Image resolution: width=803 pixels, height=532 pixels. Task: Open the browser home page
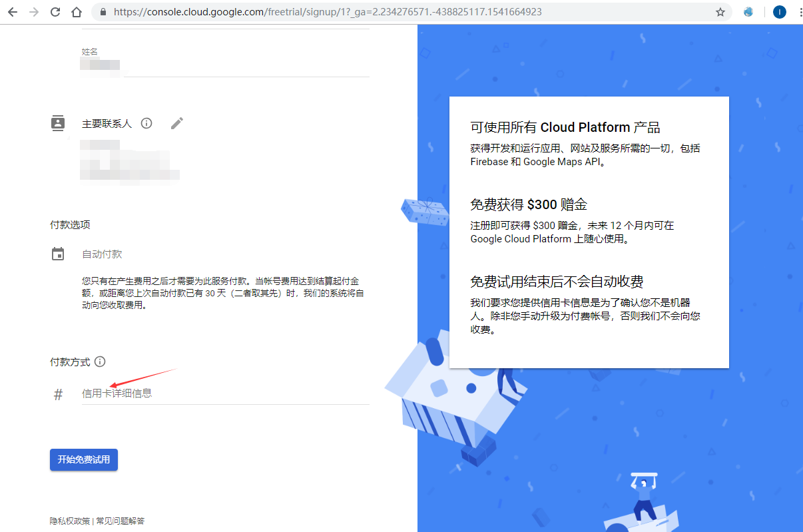pos(77,12)
